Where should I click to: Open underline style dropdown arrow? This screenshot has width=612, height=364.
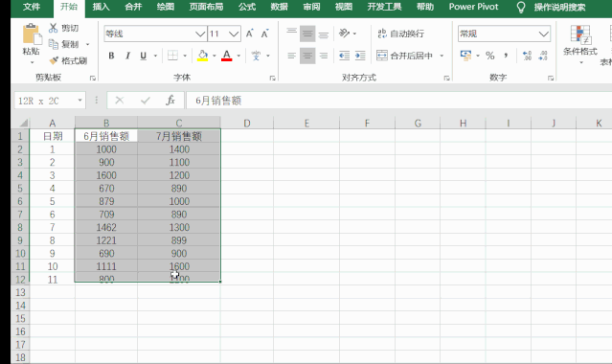point(155,56)
